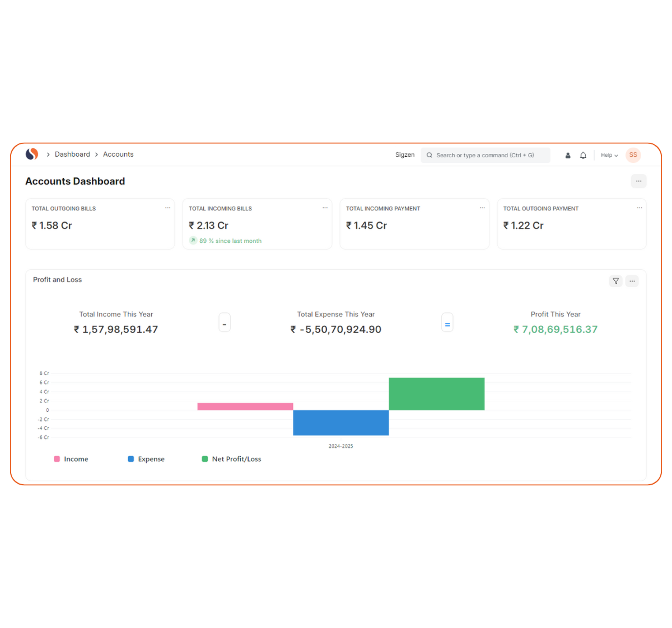The image size is (672, 628).
Task: Open the Profit and Loss filter icon
Action: pyautogui.click(x=615, y=281)
